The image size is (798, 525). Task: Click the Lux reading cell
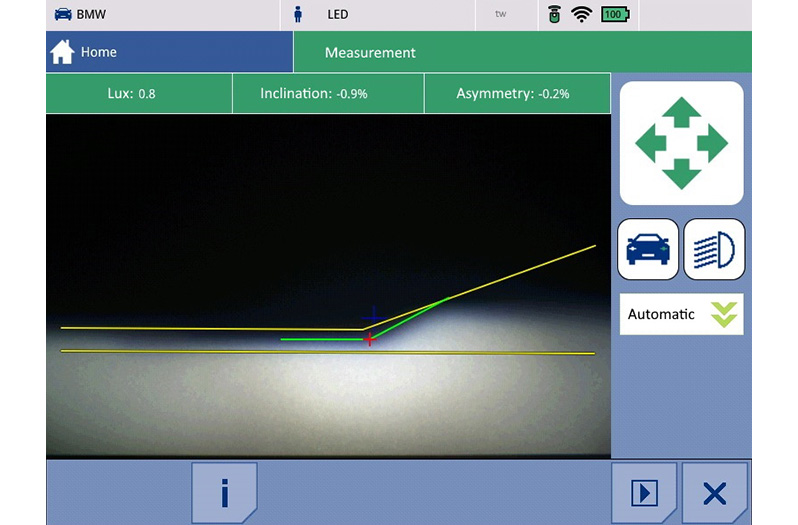tap(138, 94)
